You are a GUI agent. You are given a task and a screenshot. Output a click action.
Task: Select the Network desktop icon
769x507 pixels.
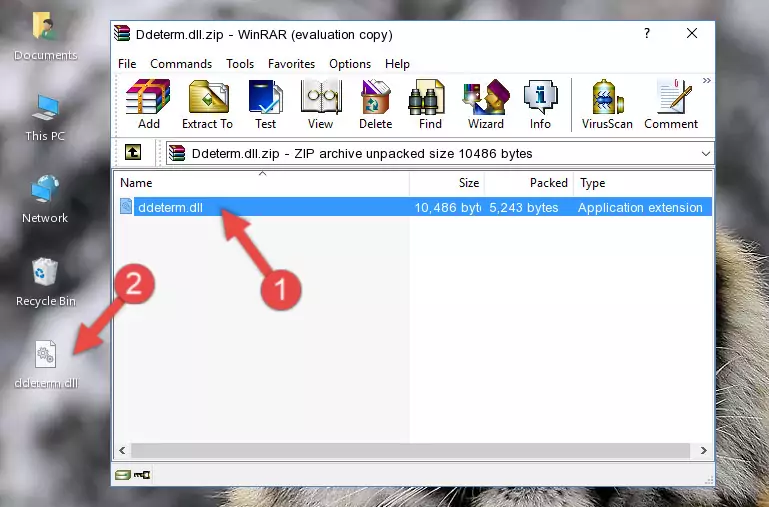(x=45, y=199)
